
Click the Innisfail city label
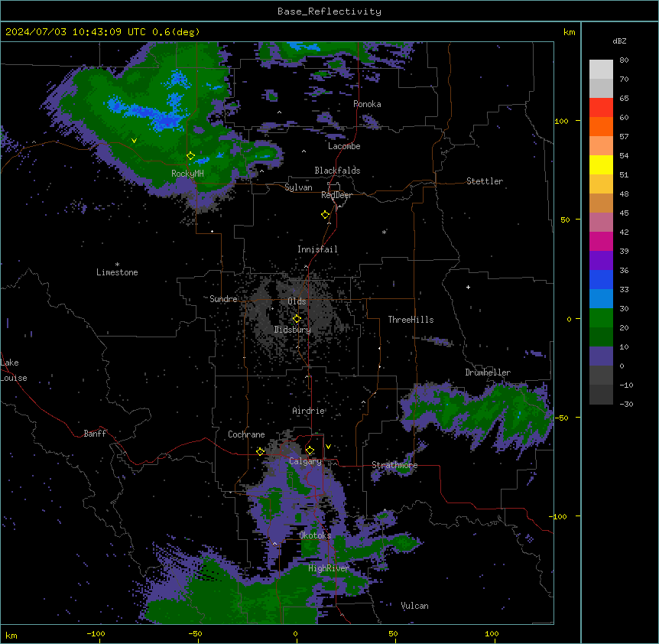click(317, 249)
